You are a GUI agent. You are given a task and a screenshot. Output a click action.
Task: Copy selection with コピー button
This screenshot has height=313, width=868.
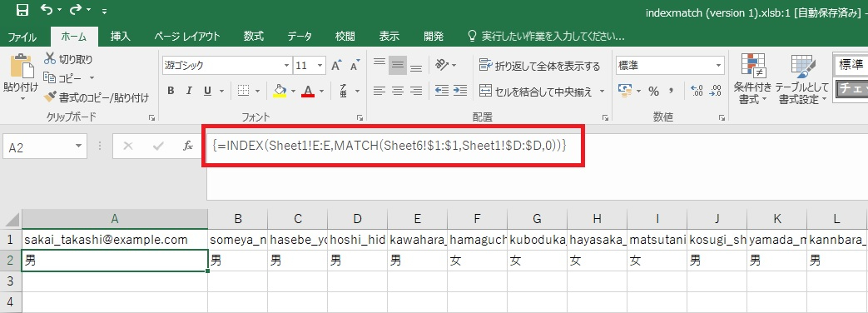point(62,78)
